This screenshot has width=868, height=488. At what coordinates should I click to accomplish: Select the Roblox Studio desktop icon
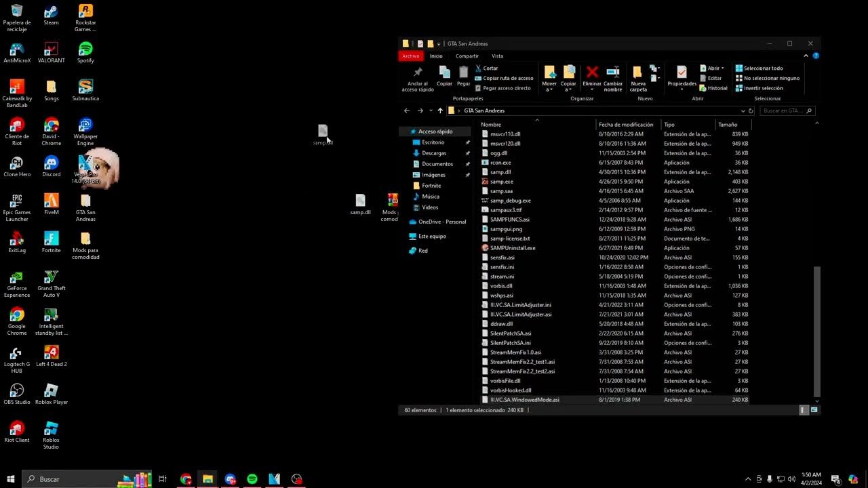point(51,436)
